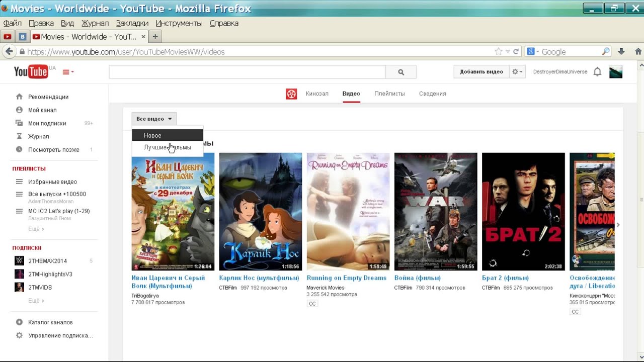Screen dimensions: 644x362
Task: Open the account avatar menu
Action: pos(616,72)
